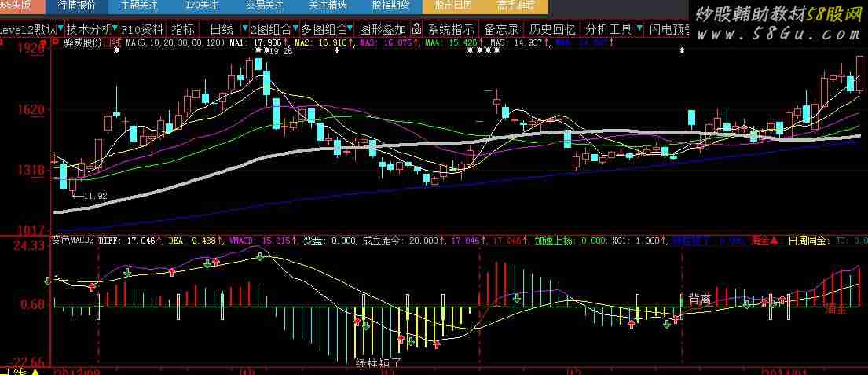The height and width of the screenshot is (375, 868).
Task: Click the -22.66 MACD axis value
Action: pyautogui.click(x=26, y=362)
